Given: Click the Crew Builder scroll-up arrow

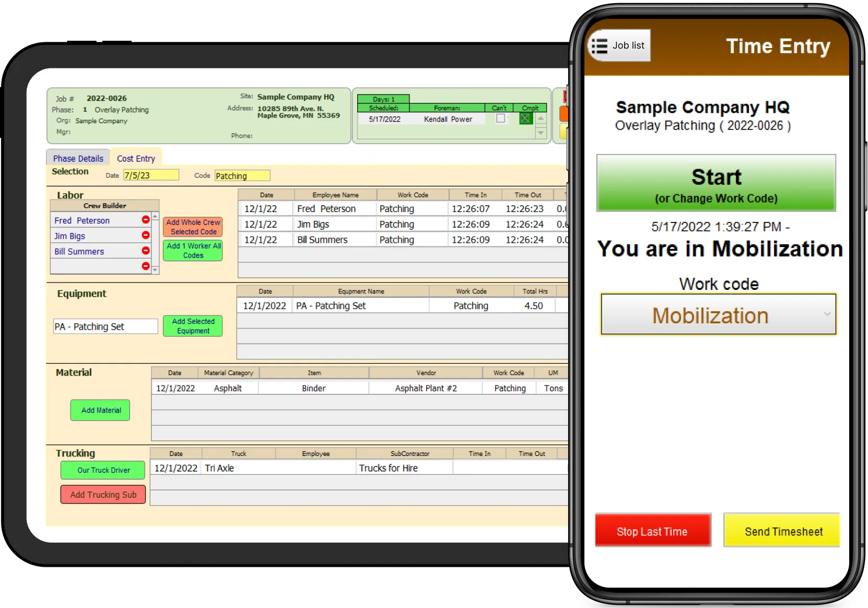Looking at the screenshot, I should click(x=155, y=216).
